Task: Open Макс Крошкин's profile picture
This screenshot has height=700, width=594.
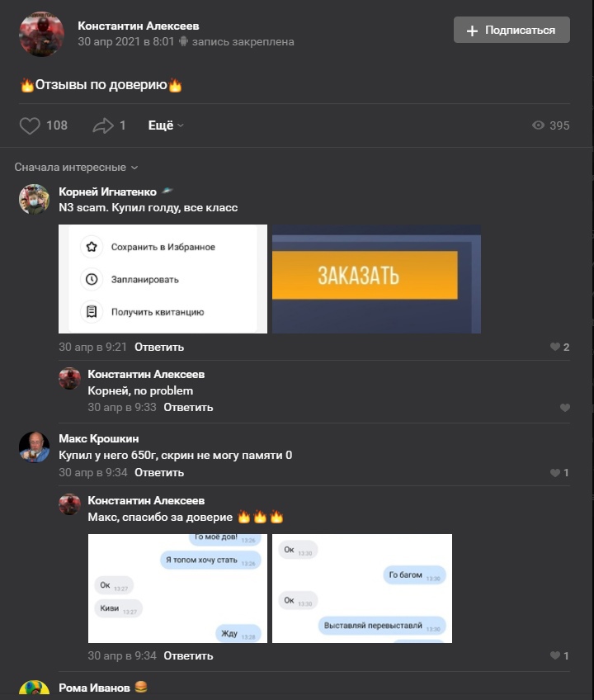Action: point(34,447)
